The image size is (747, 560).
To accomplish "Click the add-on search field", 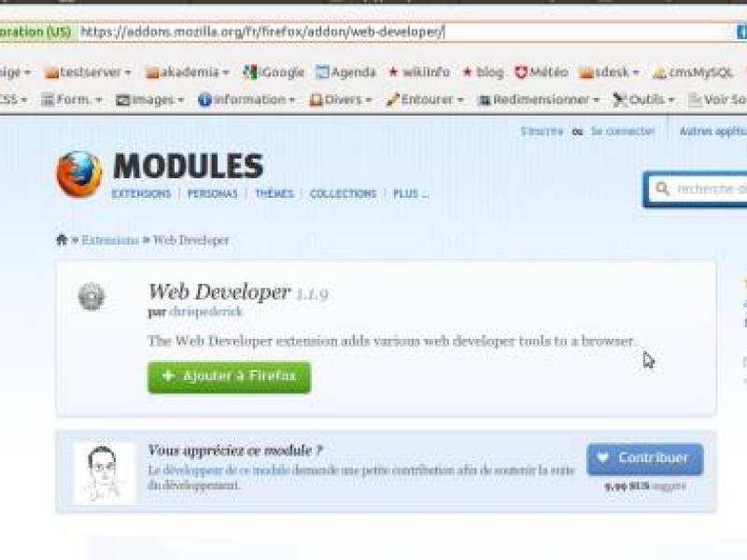I will 696,189.
